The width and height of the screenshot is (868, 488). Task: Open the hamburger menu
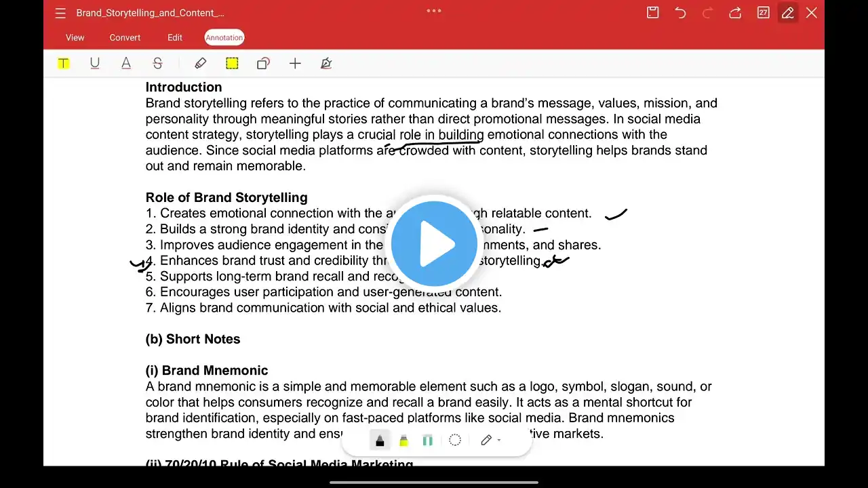(x=60, y=13)
